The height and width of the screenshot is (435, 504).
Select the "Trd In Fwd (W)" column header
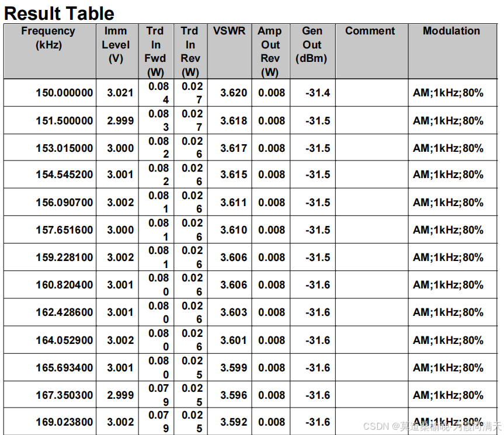(x=155, y=51)
